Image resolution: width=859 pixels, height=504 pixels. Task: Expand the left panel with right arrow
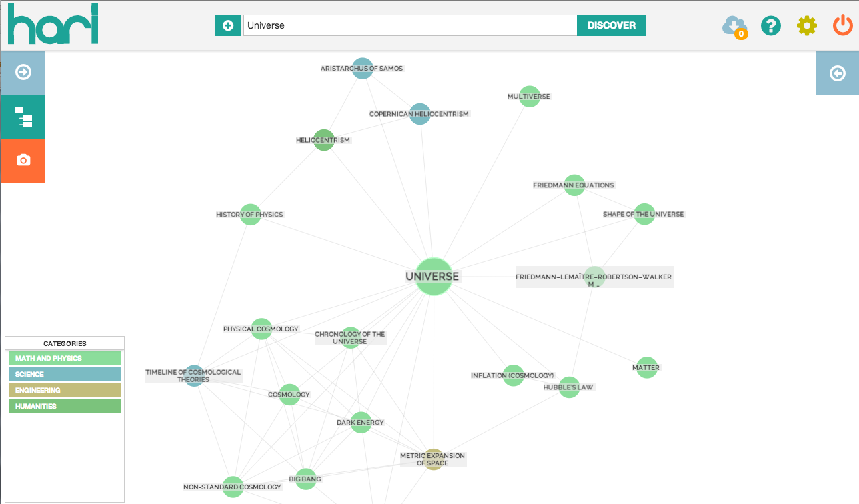pos(23,72)
